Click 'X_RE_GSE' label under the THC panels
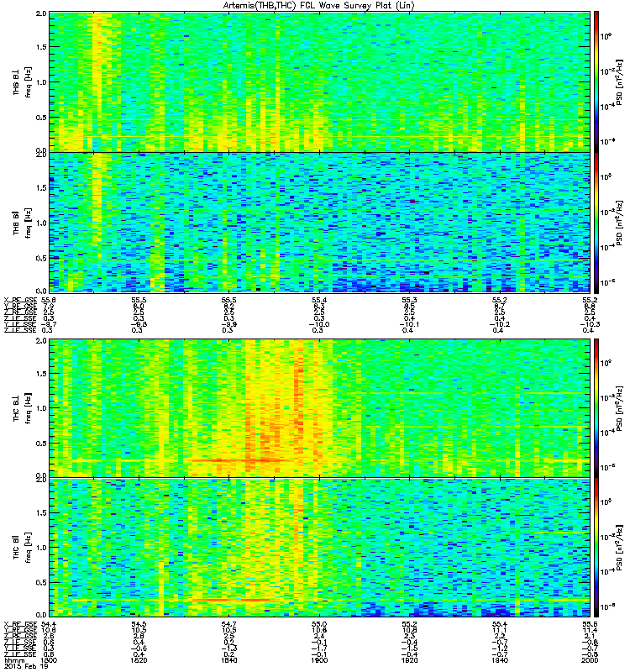 coord(20,624)
